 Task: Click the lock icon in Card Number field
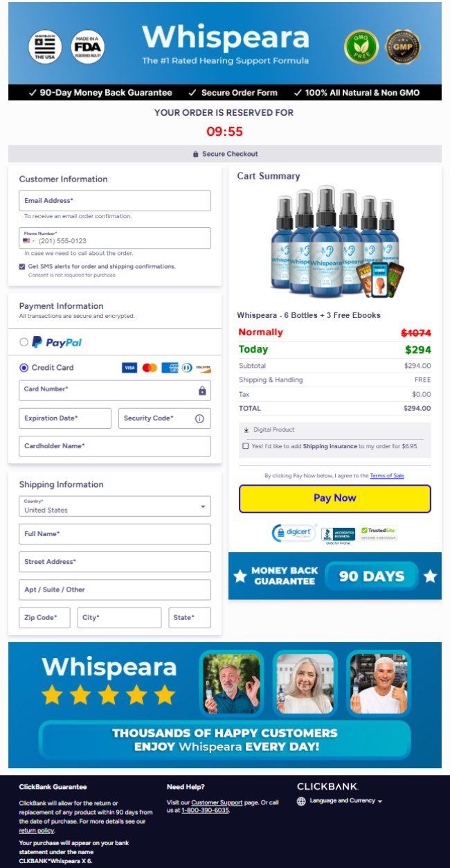coord(202,391)
